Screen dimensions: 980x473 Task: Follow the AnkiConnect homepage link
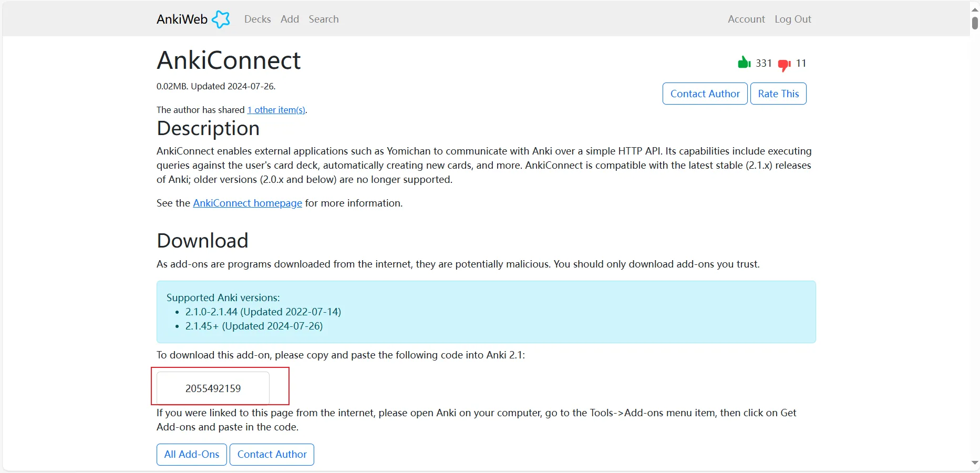pos(247,203)
